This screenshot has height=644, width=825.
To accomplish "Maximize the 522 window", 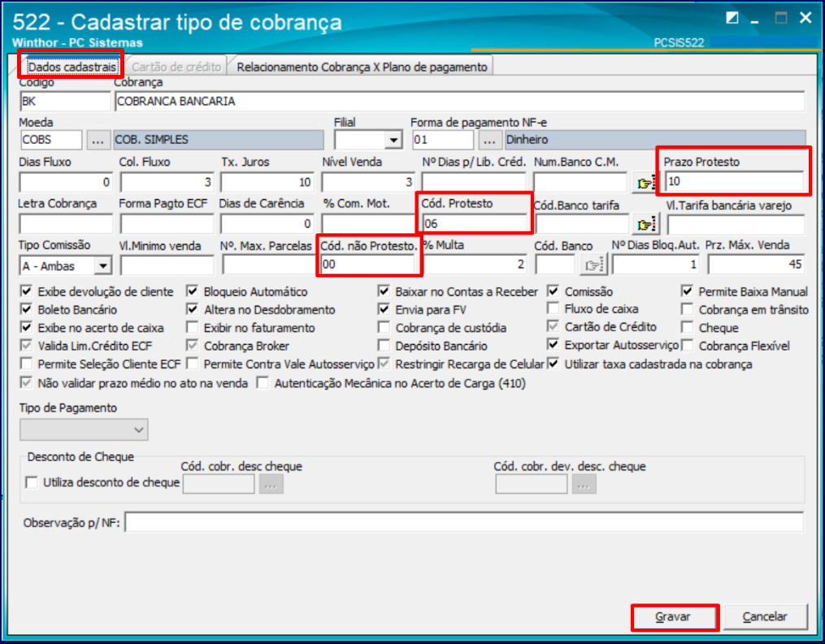I will pos(781,19).
